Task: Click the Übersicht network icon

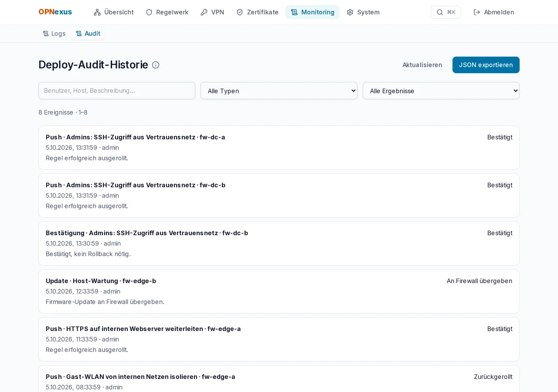Action: click(x=97, y=12)
